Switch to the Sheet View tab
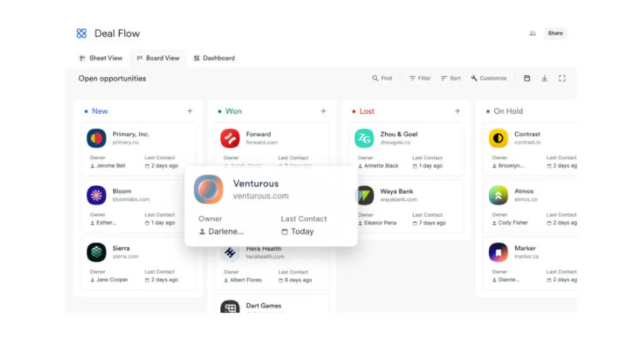The height and width of the screenshot is (337, 644). [101, 58]
